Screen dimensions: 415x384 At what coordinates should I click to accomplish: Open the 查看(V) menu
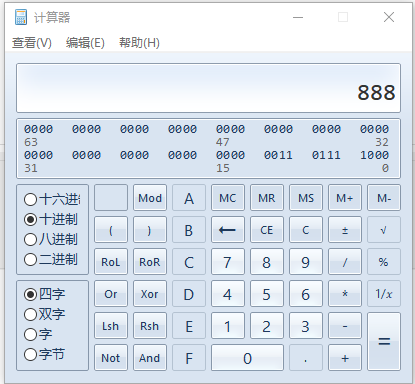click(32, 43)
